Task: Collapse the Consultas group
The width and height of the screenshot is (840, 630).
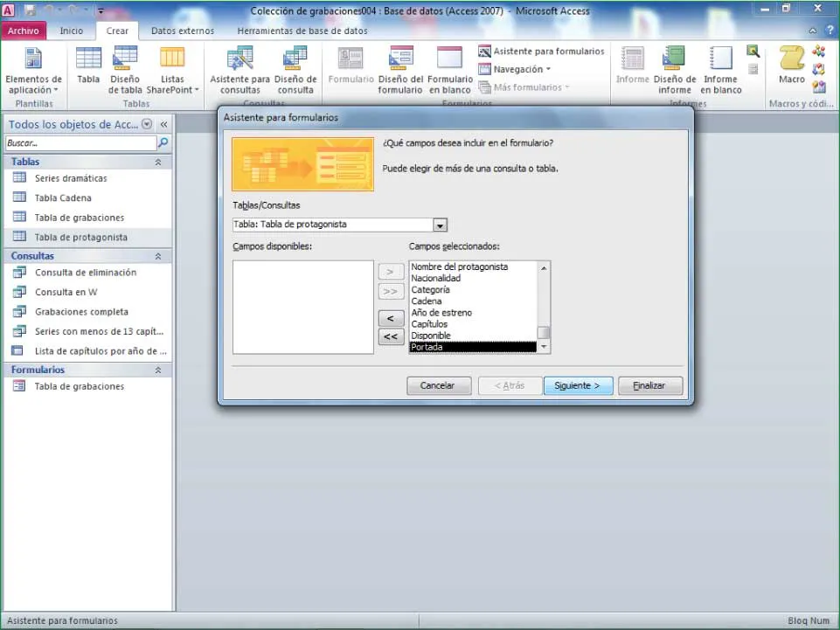Action: pyautogui.click(x=158, y=256)
